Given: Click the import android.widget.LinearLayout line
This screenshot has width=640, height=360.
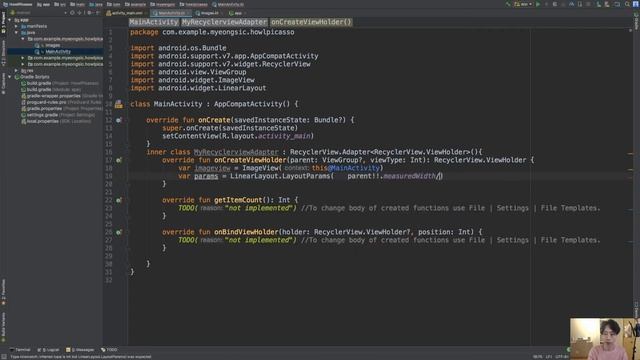Looking at the screenshot, I should (198, 88).
